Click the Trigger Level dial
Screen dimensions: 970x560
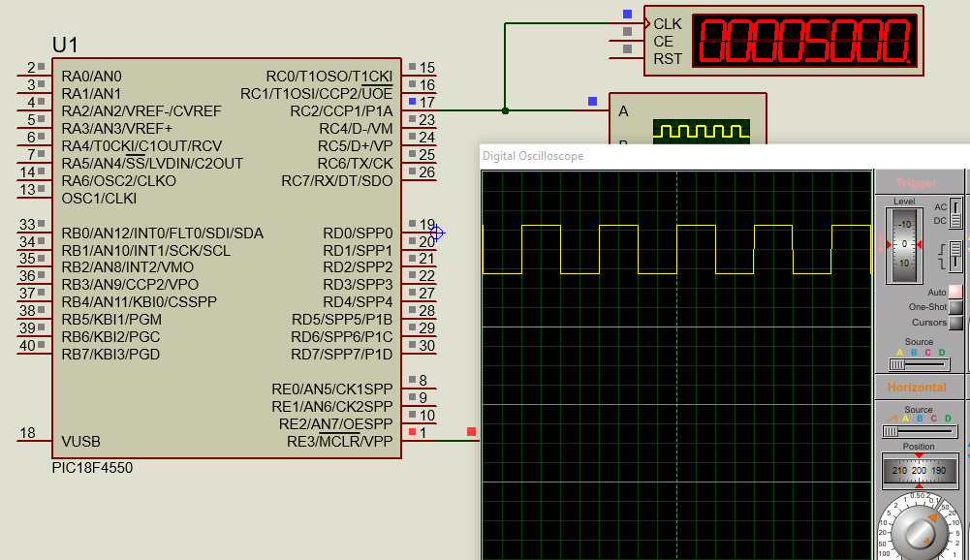[x=904, y=246]
